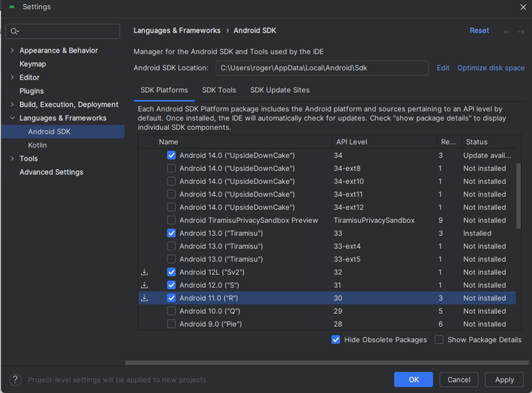This screenshot has width=532, height=393.
Task: Click the OK button
Action: click(x=413, y=379)
